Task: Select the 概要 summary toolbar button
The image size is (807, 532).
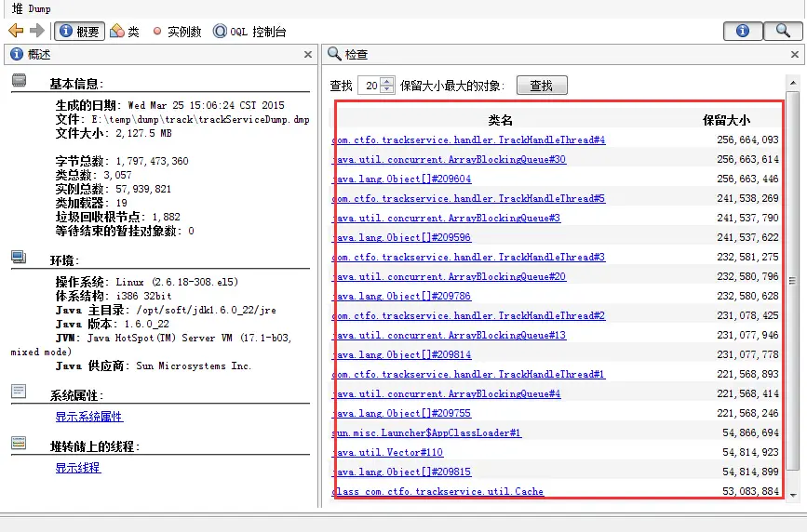Action: (79, 32)
